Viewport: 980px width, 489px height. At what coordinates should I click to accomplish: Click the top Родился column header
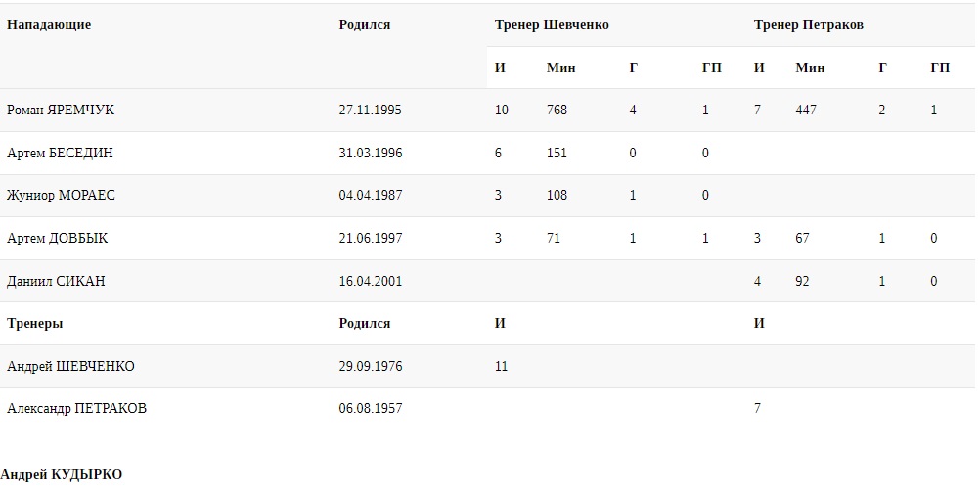pos(364,25)
